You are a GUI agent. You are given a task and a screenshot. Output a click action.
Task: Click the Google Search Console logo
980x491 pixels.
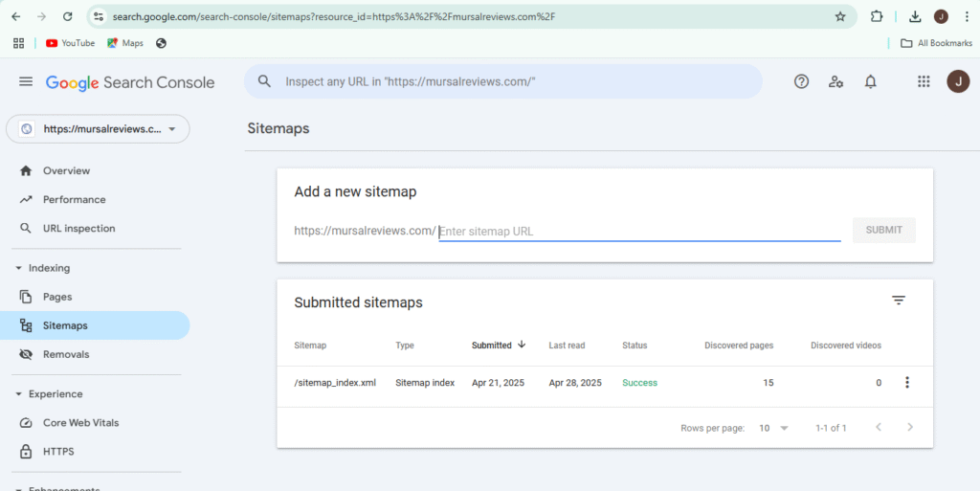(130, 82)
